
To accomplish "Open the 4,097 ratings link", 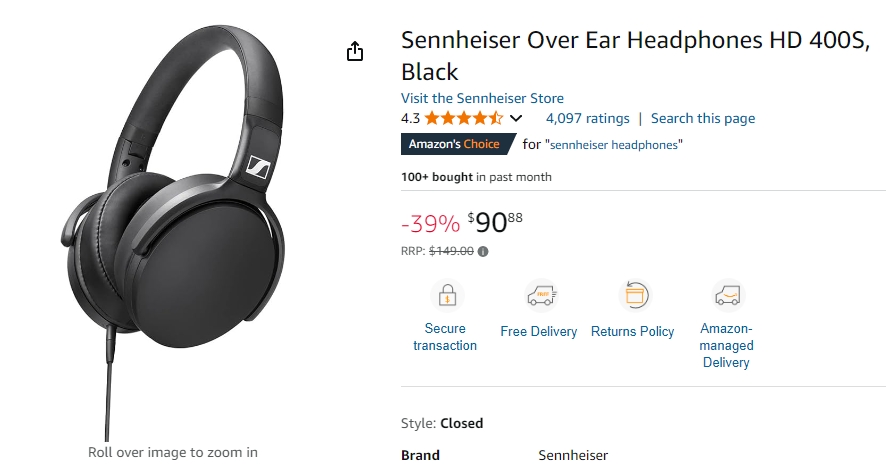I will (587, 119).
